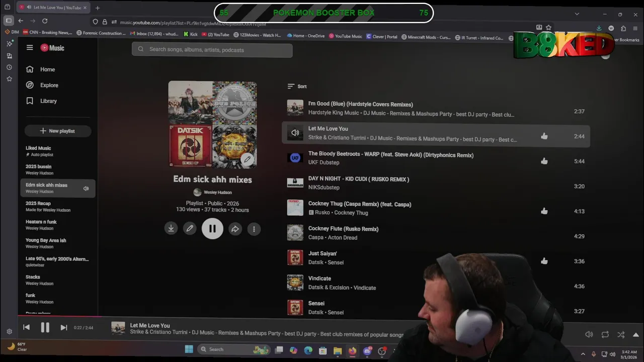Reload the page with refresh button

click(x=45, y=21)
